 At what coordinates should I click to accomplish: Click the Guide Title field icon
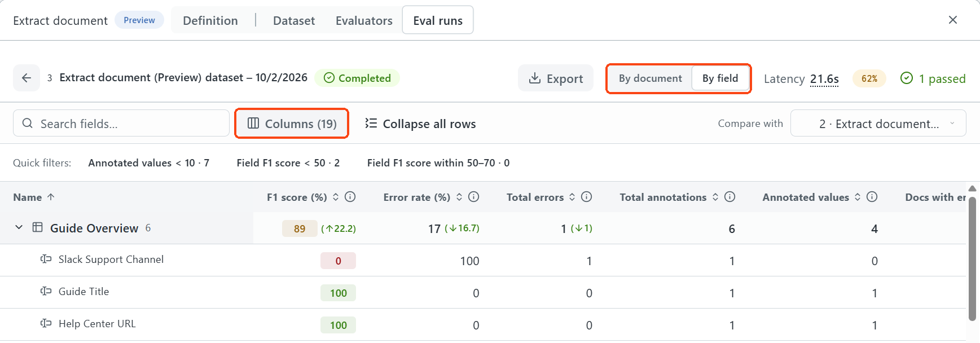(46, 291)
